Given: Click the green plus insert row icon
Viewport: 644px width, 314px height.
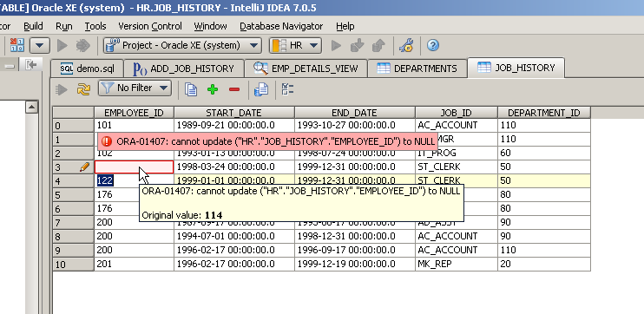Looking at the screenshot, I should click(x=213, y=89).
